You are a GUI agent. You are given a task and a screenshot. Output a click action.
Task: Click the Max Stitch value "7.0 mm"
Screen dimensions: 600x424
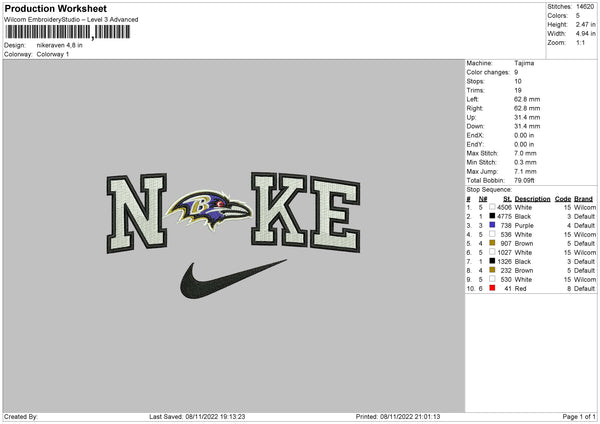coord(525,153)
